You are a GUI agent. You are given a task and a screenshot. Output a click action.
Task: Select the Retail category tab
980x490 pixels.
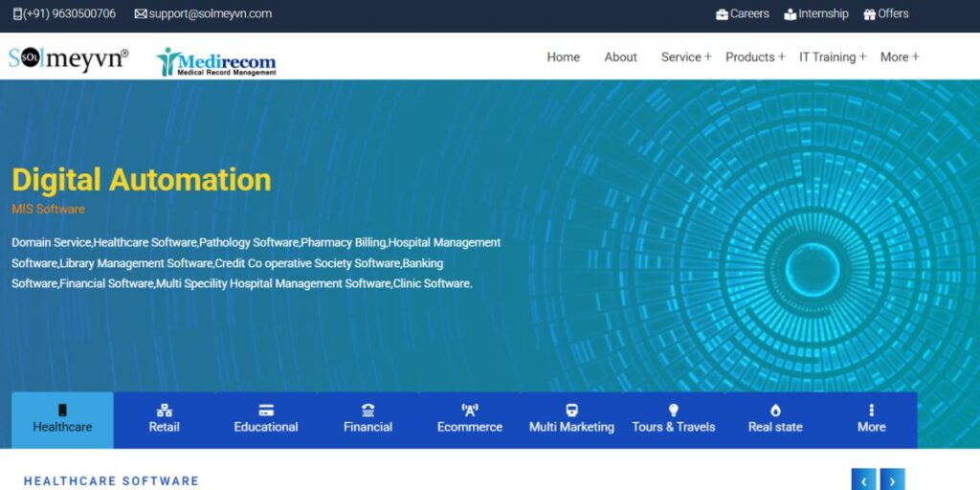coord(164,419)
